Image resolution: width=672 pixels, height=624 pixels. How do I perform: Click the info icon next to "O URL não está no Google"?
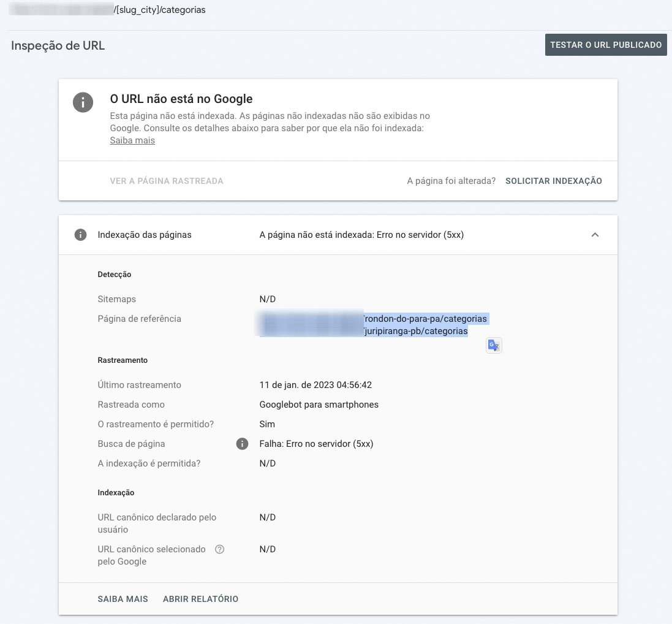tap(83, 102)
